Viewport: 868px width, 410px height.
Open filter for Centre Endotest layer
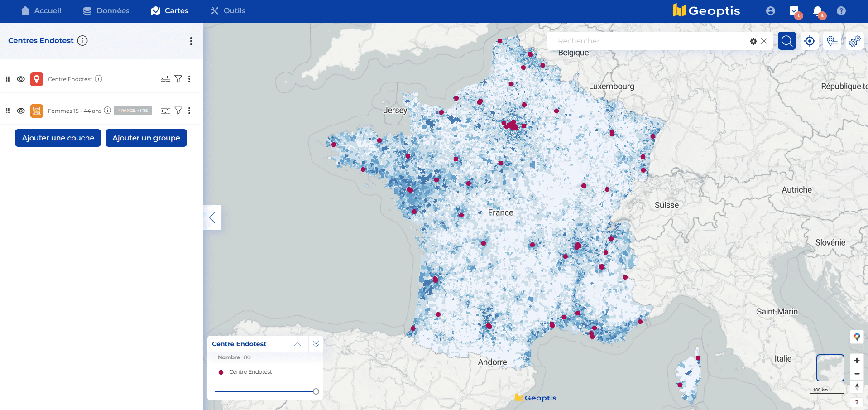(178, 79)
